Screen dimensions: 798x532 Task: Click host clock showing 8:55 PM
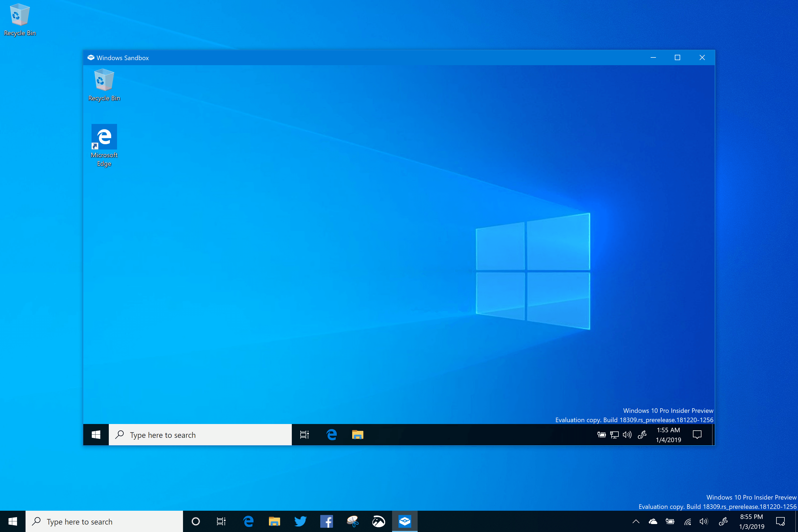[751, 521]
